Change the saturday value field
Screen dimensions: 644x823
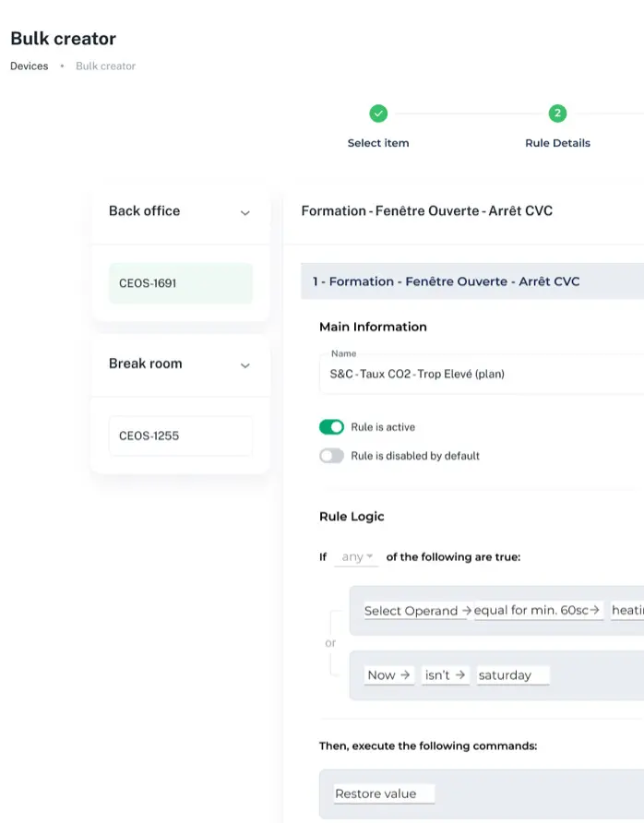tap(512, 675)
